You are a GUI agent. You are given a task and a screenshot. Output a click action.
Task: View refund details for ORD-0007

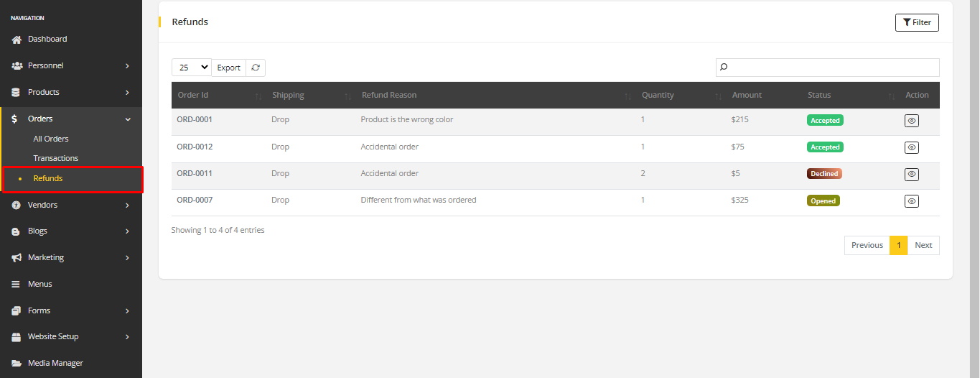pos(912,201)
